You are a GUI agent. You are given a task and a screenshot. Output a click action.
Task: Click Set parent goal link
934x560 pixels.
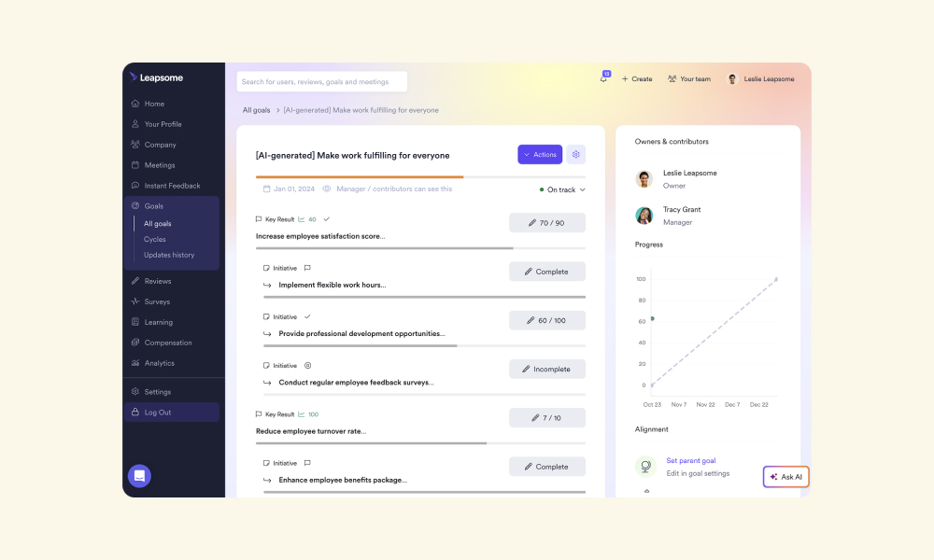(691, 461)
